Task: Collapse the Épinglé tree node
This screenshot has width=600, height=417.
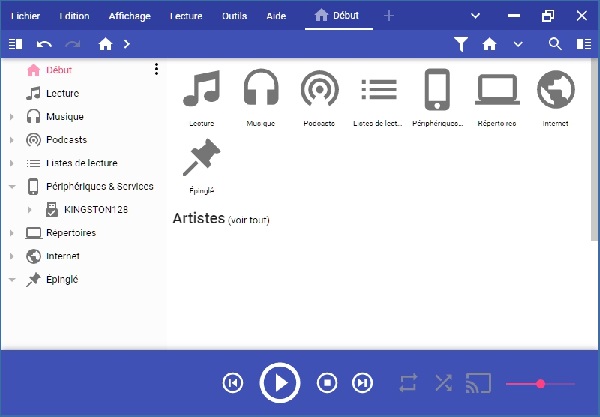Action: [12, 280]
